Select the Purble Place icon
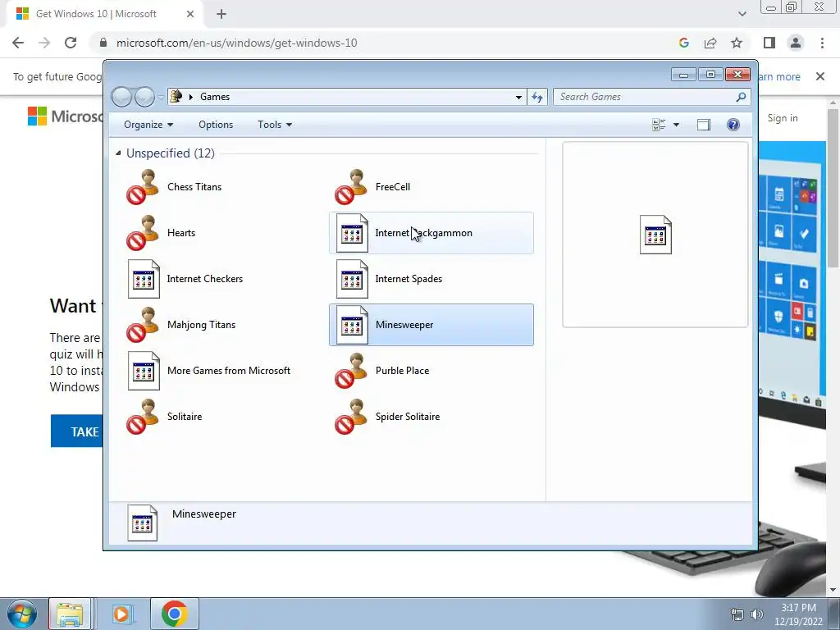 351,371
